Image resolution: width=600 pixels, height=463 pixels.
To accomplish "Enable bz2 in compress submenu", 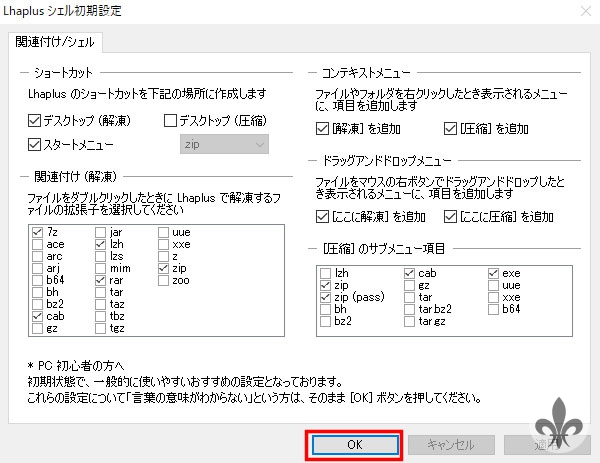I will click(x=325, y=321).
